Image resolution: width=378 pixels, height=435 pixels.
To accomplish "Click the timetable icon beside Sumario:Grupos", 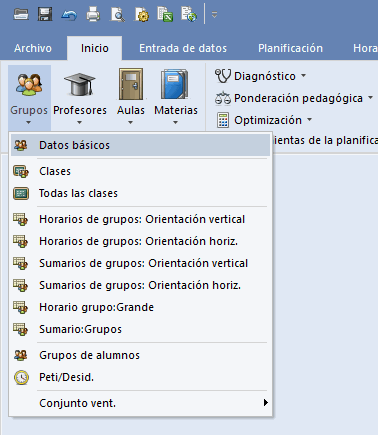I will point(21,329).
